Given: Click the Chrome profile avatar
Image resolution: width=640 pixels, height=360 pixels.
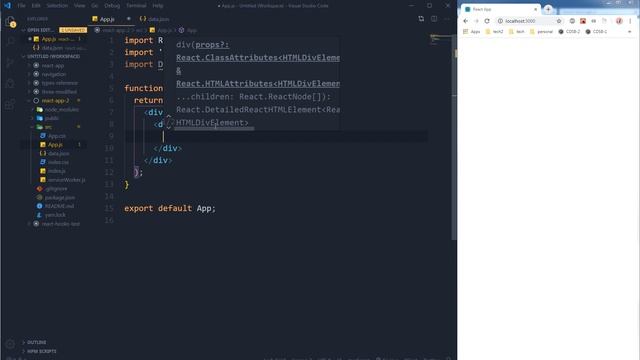Looking at the screenshot, I should (619, 21).
